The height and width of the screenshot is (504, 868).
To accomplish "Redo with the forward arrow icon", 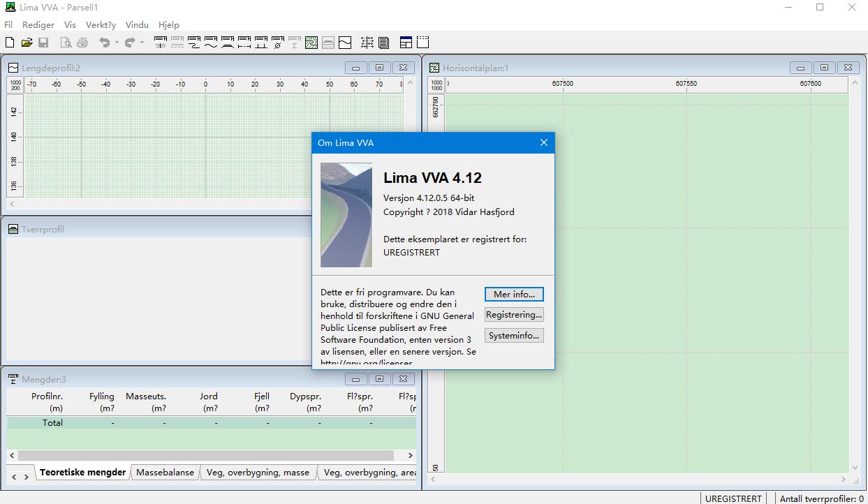I will tap(130, 43).
